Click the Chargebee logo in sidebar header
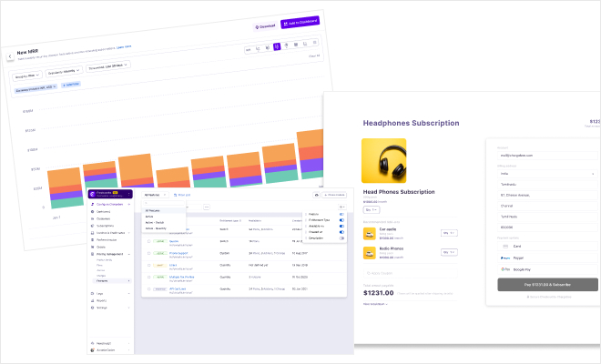Screen dimensions: 601x364 point(94,194)
